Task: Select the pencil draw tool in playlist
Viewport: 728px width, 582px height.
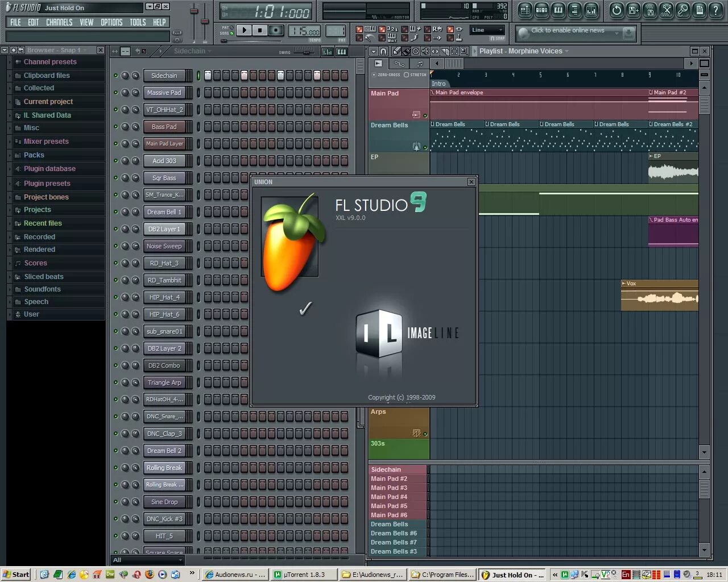Action: [x=397, y=51]
